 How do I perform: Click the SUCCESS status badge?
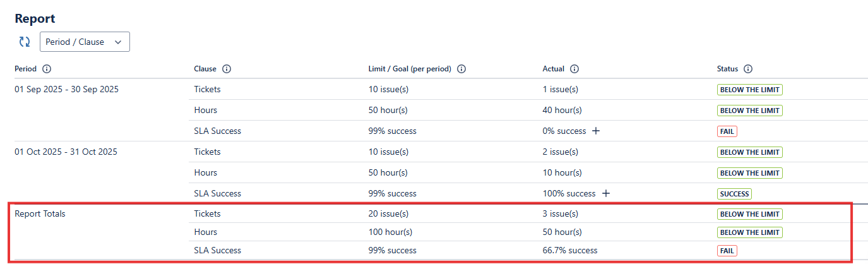[x=734, y=194]
